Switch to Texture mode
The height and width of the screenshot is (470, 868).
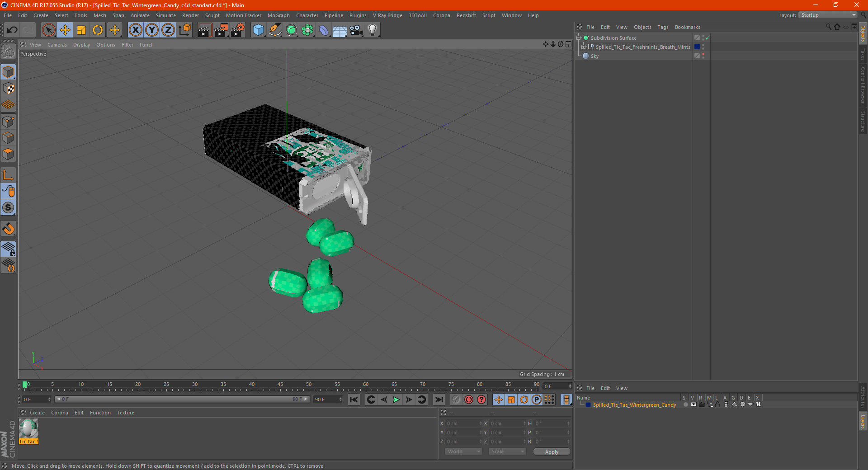pyautogui.click(x=9, y=89)
